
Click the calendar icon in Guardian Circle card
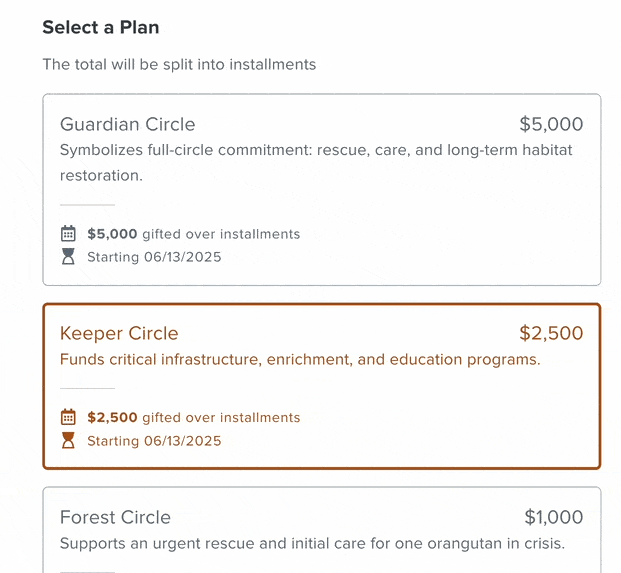coord(68,234)
